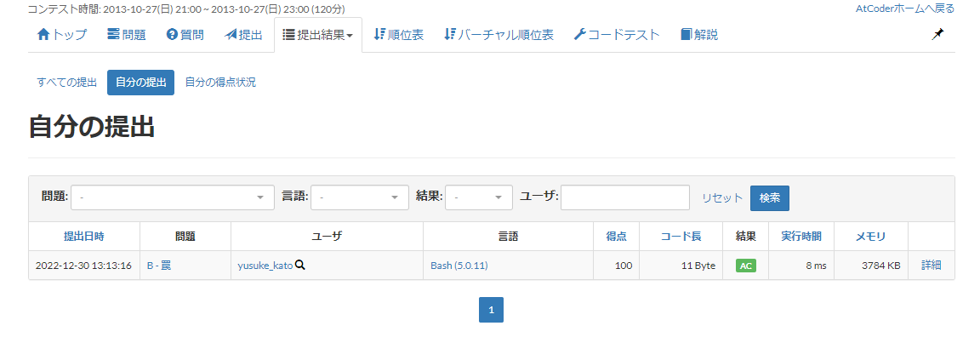The height and width of the screenshot is (343, 980).
Task: Focus the ユーザ input field
Action: click(625, 197)
